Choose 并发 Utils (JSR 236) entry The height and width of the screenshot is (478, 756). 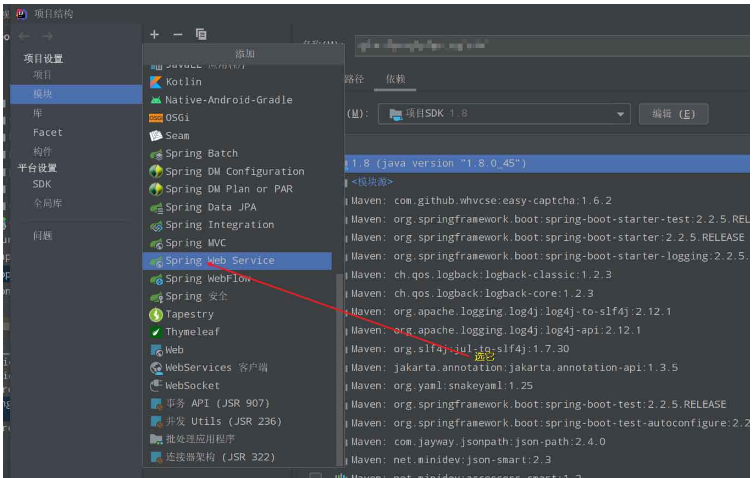click(237, 422)
